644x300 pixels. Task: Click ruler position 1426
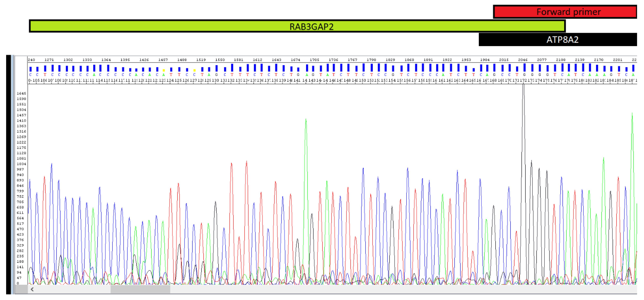click(144, 60)
